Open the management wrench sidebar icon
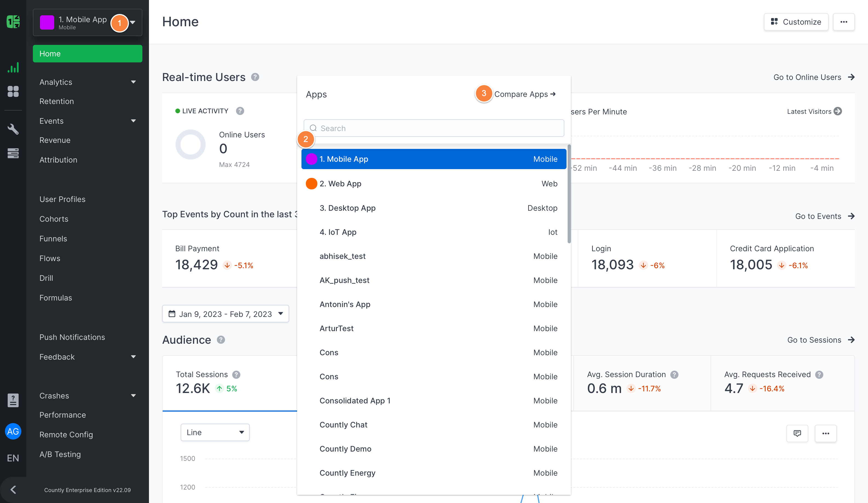The height and width of the screenshot is (503, 868). 13,129
